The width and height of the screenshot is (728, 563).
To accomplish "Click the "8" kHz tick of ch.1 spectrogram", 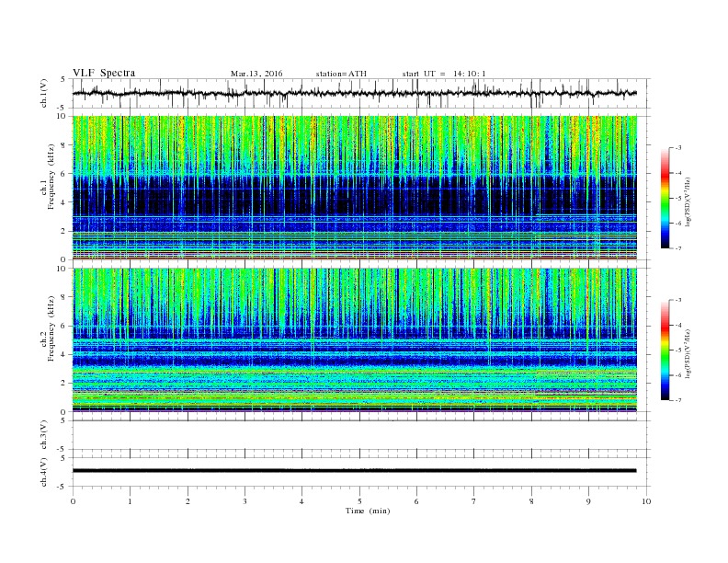I will (64, 145).
